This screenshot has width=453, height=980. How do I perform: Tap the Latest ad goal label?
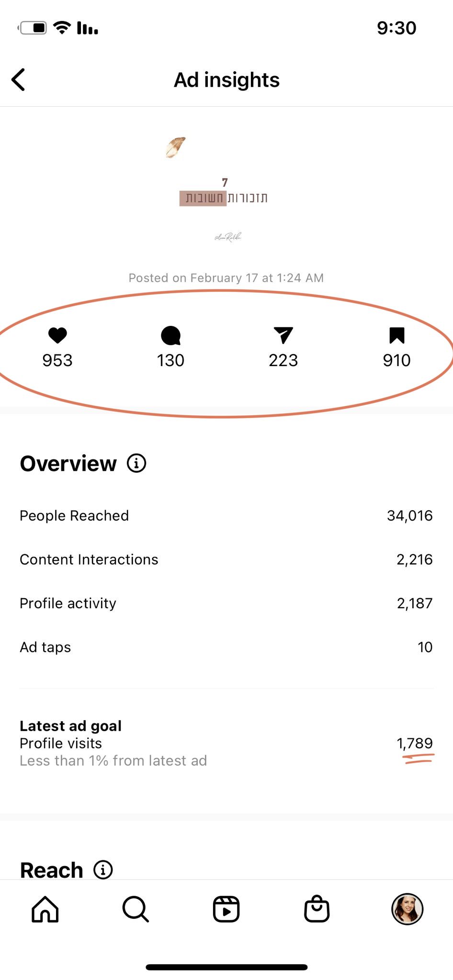70,726
